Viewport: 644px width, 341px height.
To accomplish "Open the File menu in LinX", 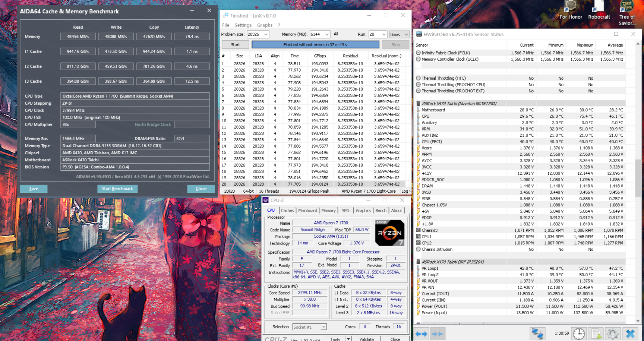I will tap(226, 25).
